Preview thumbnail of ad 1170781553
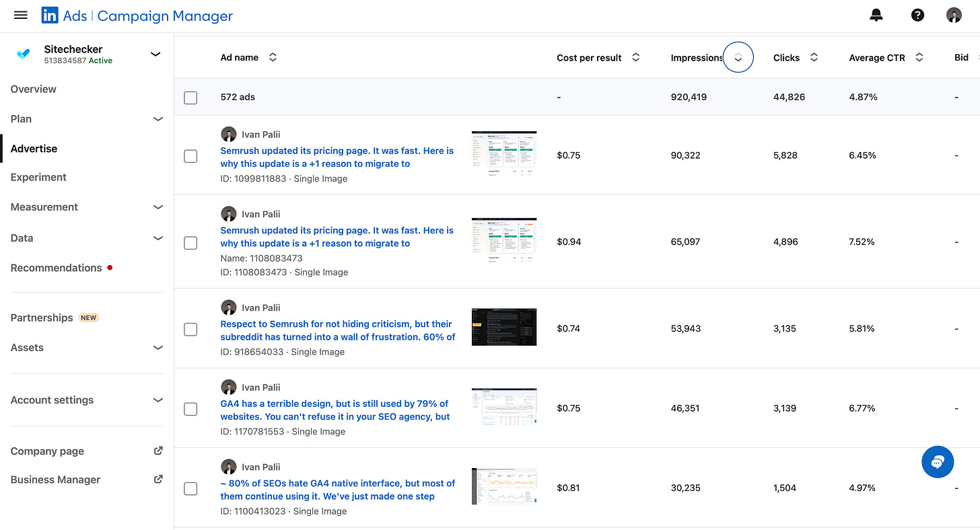Screen dimensions: 980x530 click(x=504, y=406)
